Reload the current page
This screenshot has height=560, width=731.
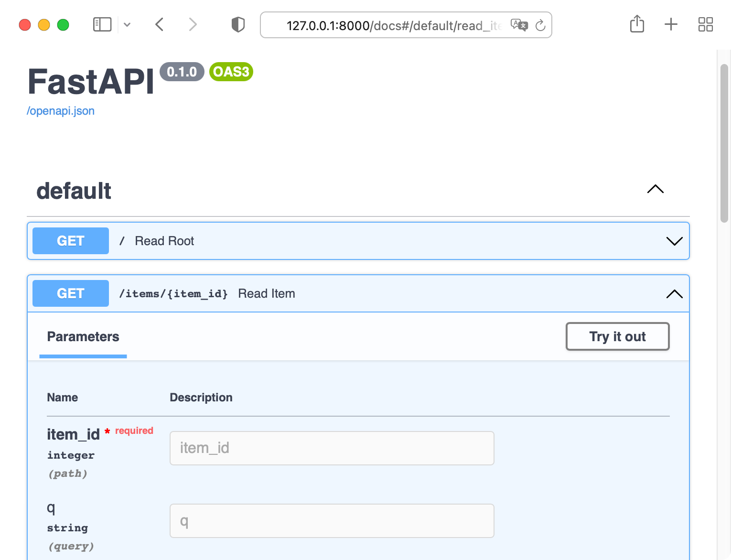click(540, 25)
